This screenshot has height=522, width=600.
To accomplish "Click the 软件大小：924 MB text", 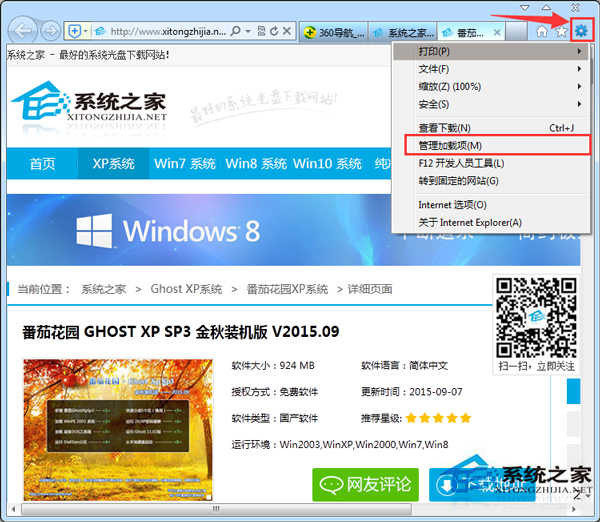I will point(273,365).
